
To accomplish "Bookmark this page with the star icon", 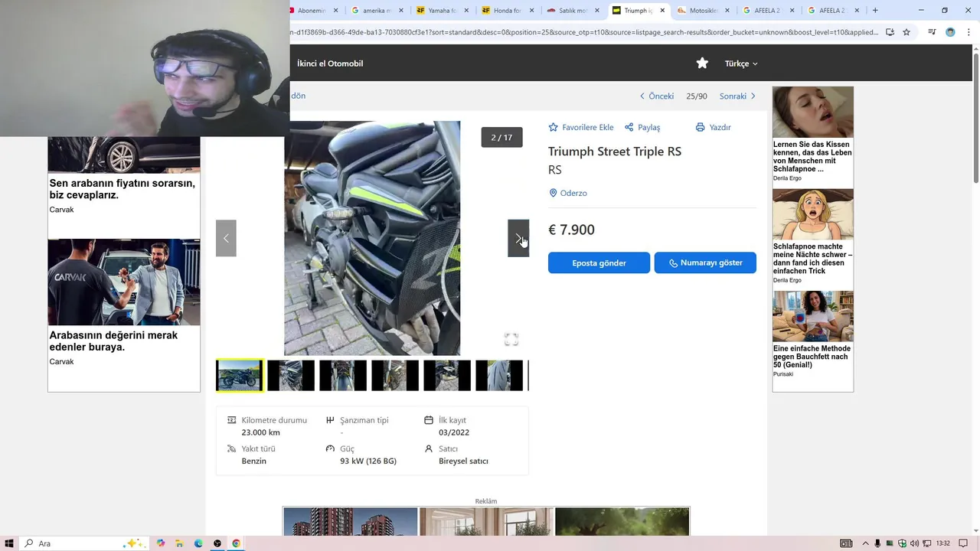I will click(x=906, y=32).
